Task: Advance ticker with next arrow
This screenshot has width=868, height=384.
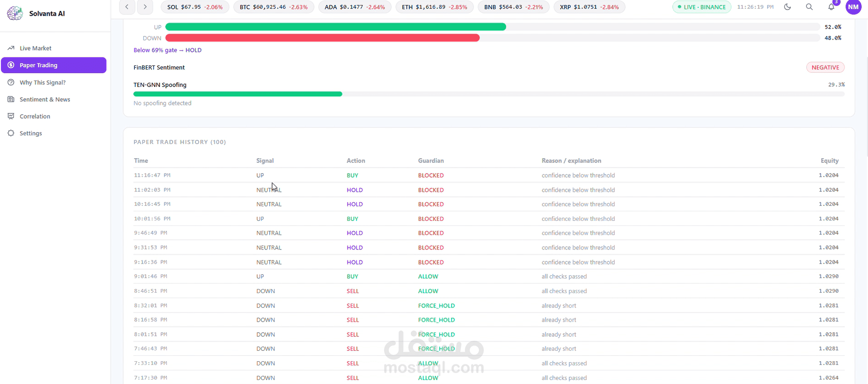Action: [x=145, y=7]
